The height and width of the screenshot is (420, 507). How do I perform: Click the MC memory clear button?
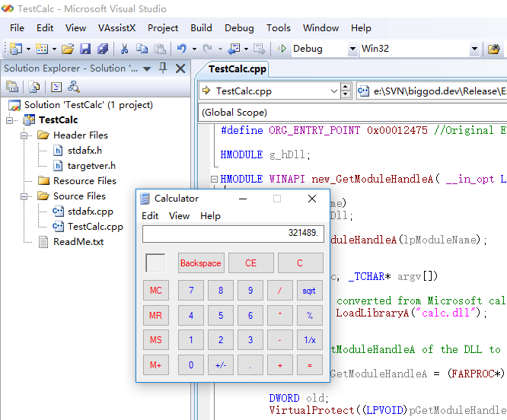156,291
